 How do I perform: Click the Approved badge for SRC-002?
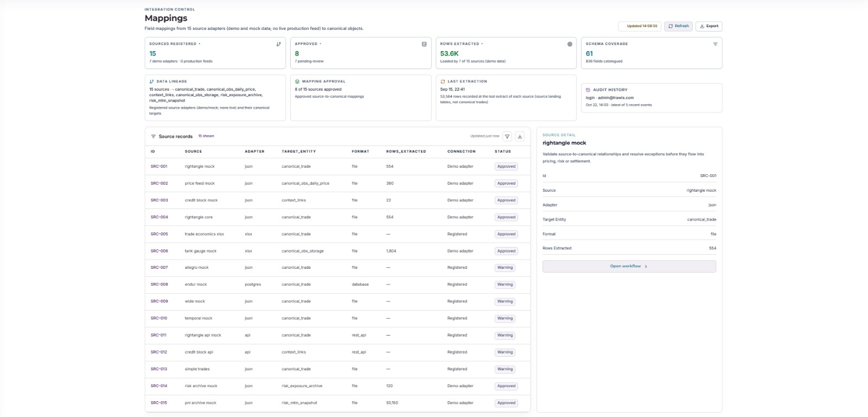(506, 184)
